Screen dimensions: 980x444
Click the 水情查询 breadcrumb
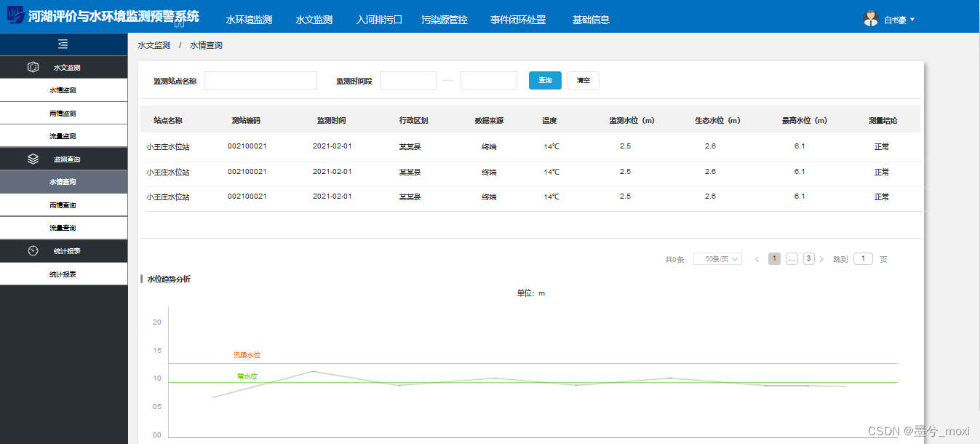pyautogui.click(x=206, y=45)
